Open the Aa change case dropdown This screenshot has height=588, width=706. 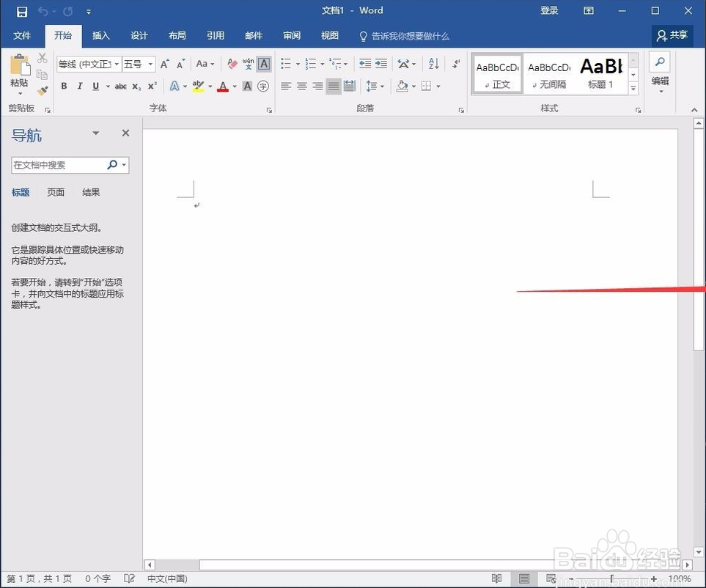tap(205, 64)
